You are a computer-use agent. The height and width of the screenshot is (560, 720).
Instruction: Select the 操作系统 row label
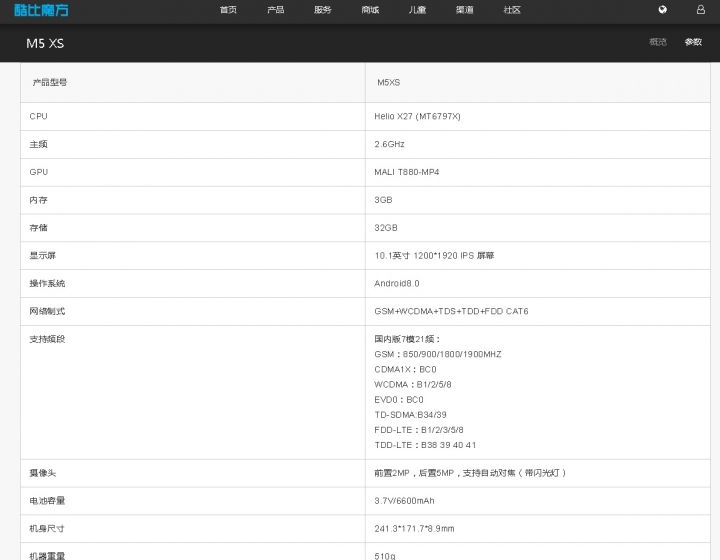tap(47, 284)
